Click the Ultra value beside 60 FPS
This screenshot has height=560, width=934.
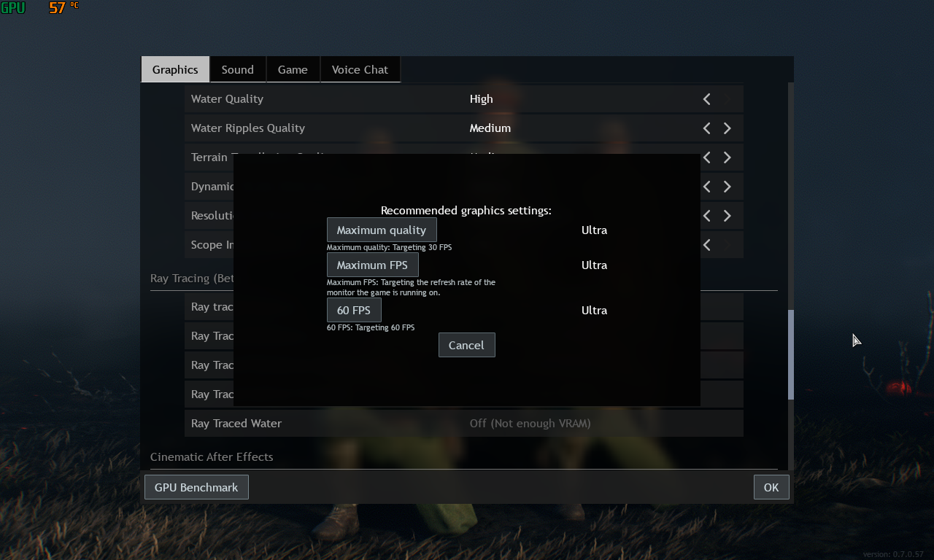point(594,310)
